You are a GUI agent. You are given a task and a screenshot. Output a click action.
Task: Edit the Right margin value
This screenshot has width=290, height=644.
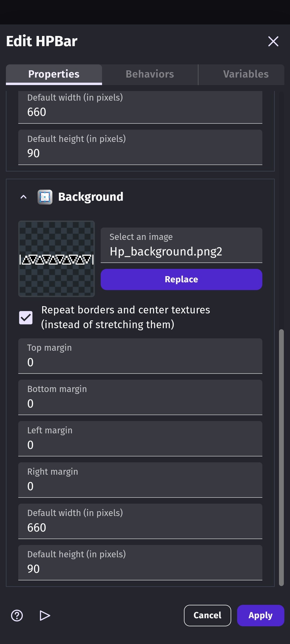(140, 486)
